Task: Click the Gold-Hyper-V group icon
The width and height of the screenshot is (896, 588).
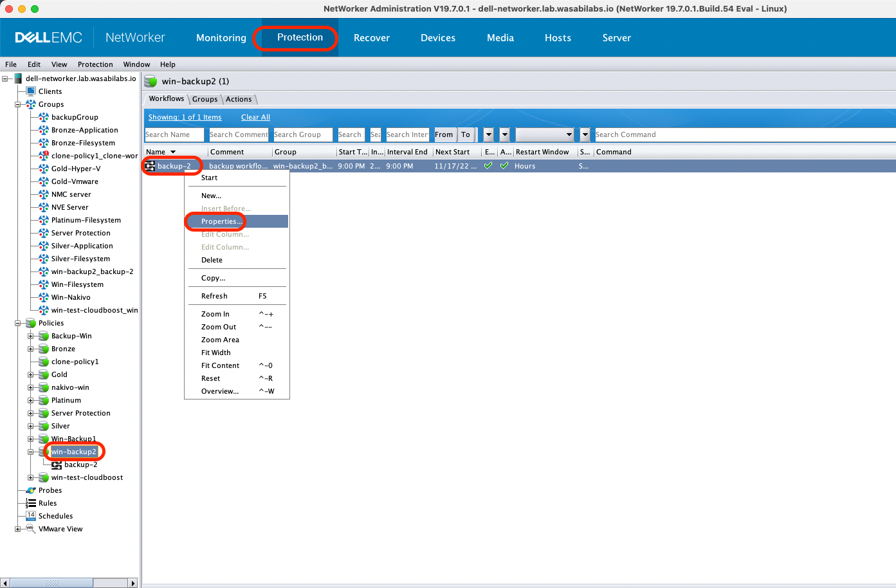Action: coord(44,169)
